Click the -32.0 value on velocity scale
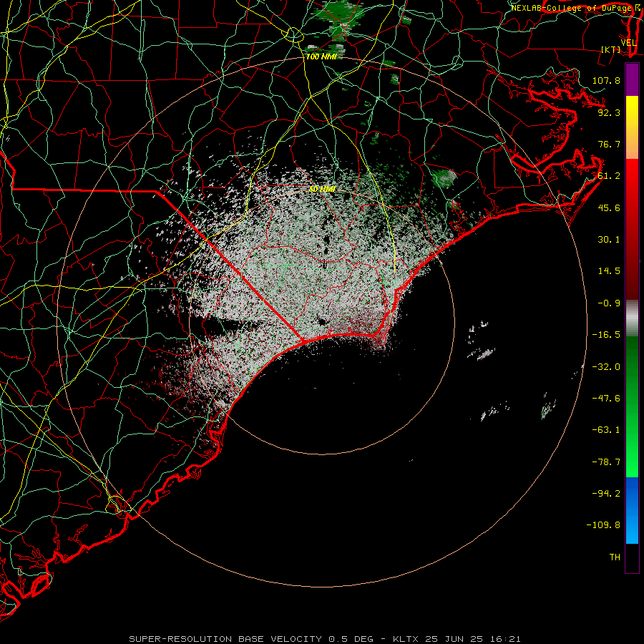 click(606, 367)
